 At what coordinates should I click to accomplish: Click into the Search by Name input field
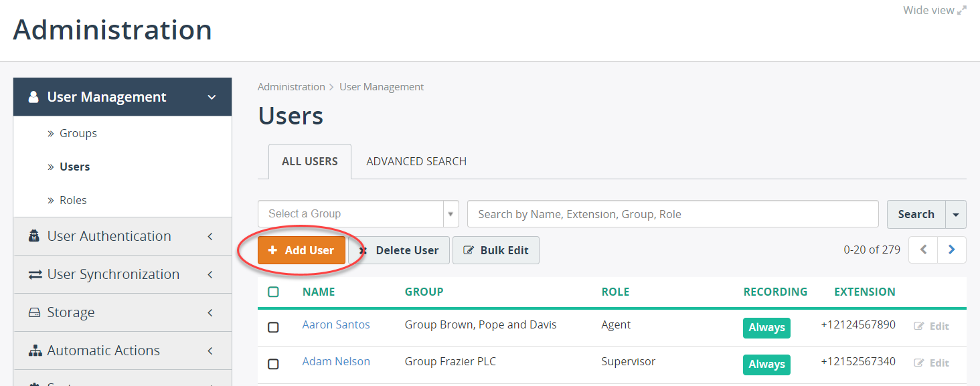coord(673,214)
